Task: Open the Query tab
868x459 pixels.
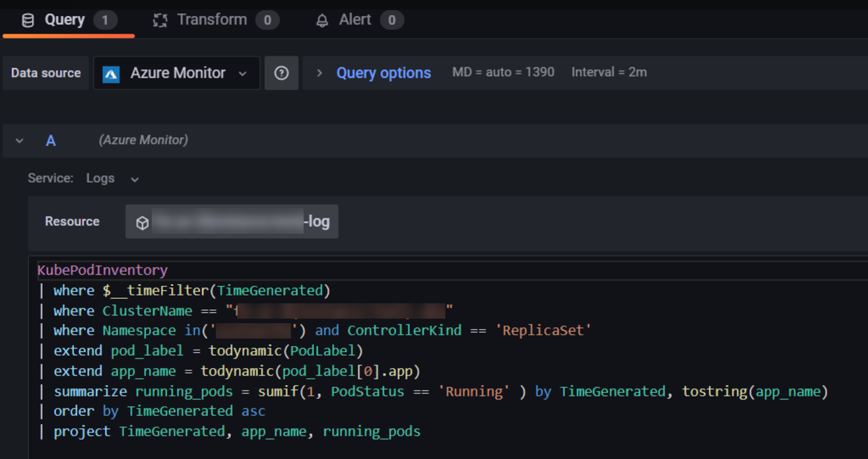Action: (68, 21)
